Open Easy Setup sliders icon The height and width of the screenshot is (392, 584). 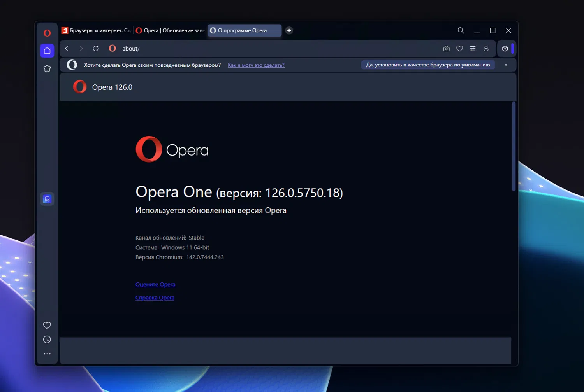pos(473,49)
